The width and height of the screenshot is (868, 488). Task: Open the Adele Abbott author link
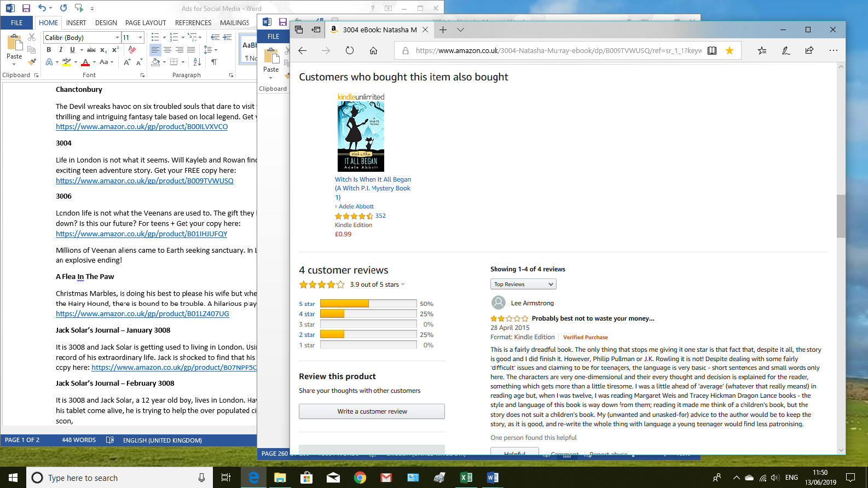356,206
